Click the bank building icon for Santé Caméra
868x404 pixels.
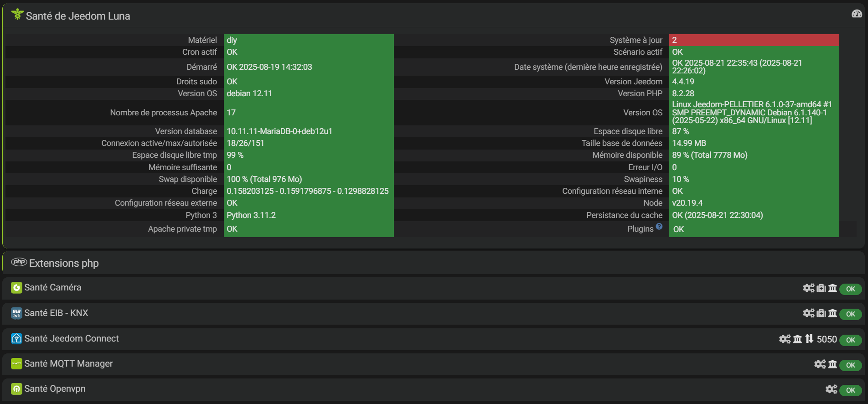tap(832, 288)
